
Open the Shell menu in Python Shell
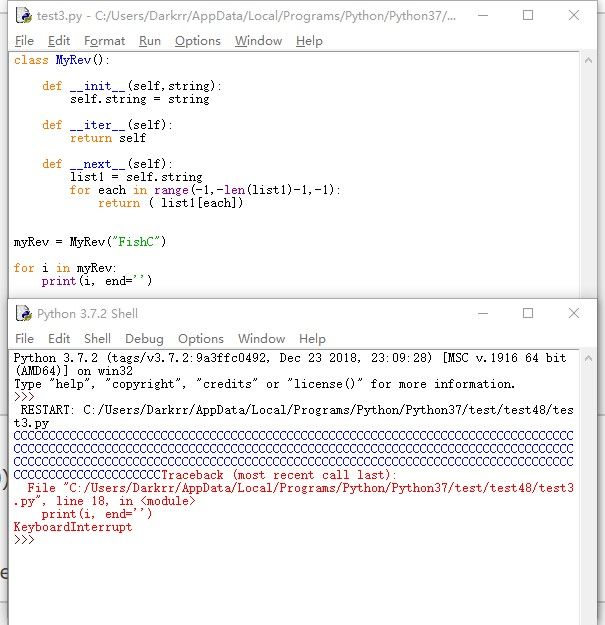coord(97,338)
